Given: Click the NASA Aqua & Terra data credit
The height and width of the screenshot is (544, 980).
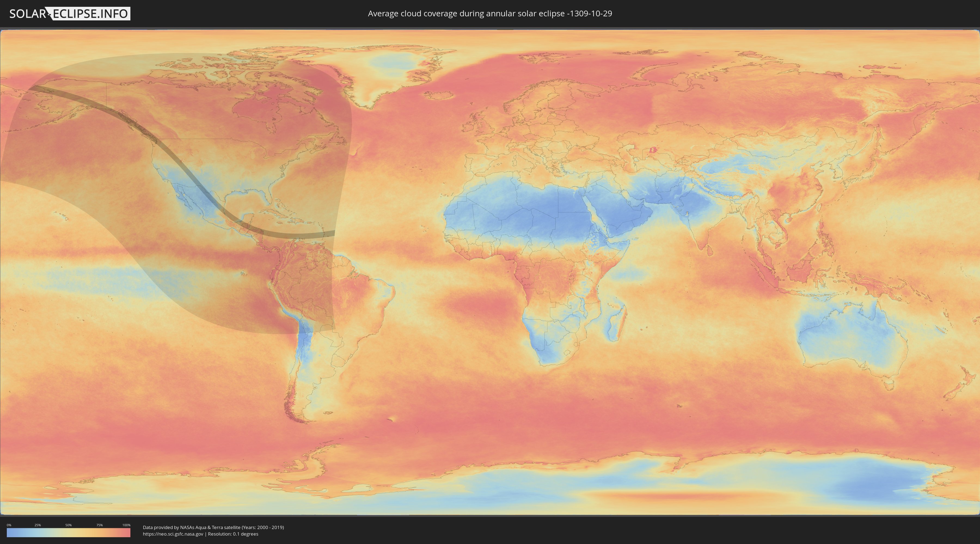Looking at the screenshot, I should [213, 527].
